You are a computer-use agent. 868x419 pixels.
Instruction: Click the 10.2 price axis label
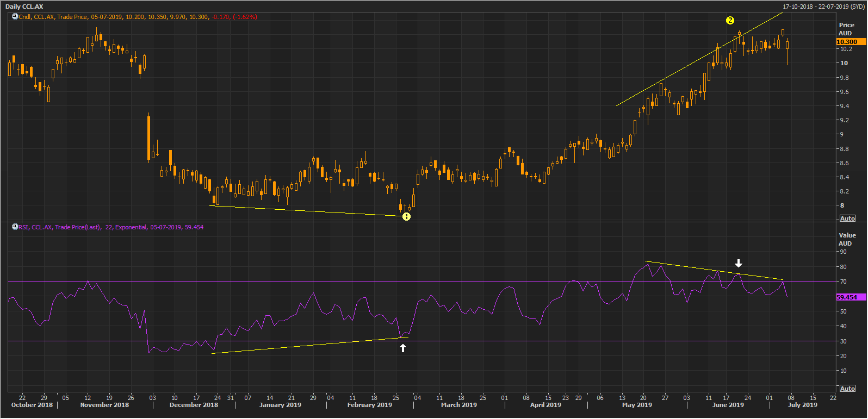pyautogui.click(x=846, y=49)
